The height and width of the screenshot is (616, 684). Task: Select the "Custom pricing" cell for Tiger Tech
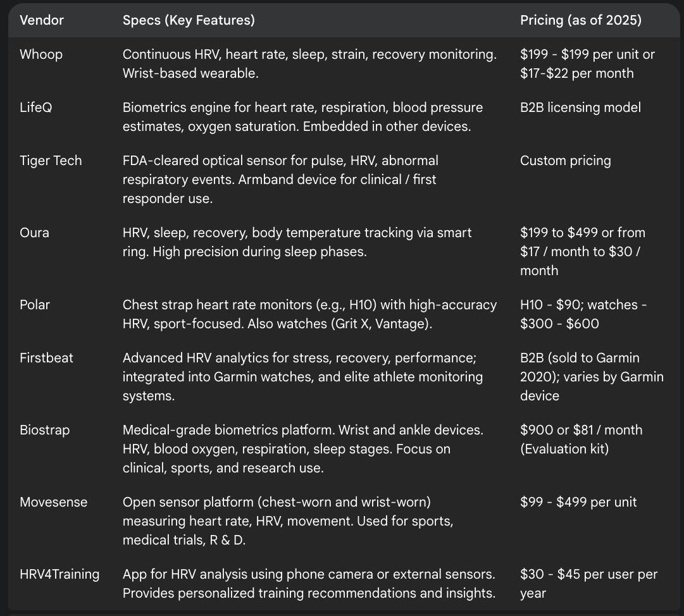pos(565,161)
